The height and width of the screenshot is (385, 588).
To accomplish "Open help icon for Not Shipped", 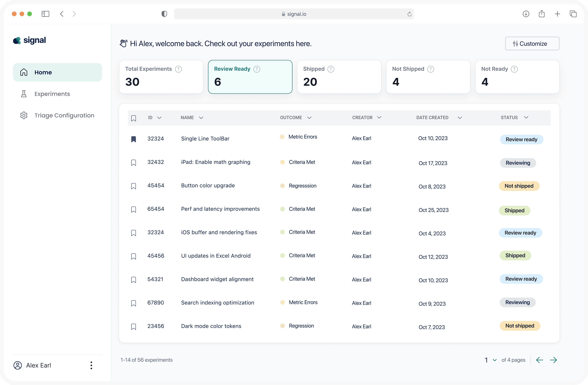I will point(431,69).
